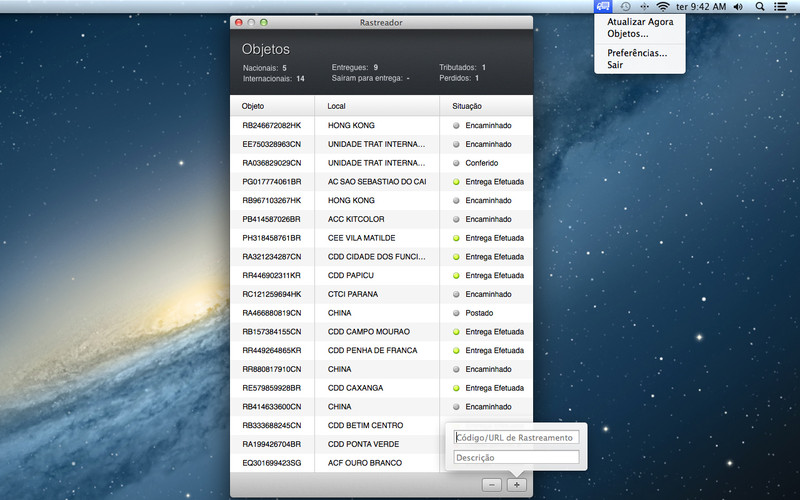Click the plus button to add object
Screen dimensions: 800x500
(516, 485)
